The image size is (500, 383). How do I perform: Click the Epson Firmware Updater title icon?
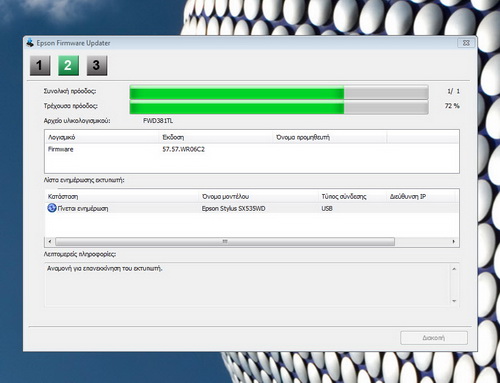(x=30, y=43)
